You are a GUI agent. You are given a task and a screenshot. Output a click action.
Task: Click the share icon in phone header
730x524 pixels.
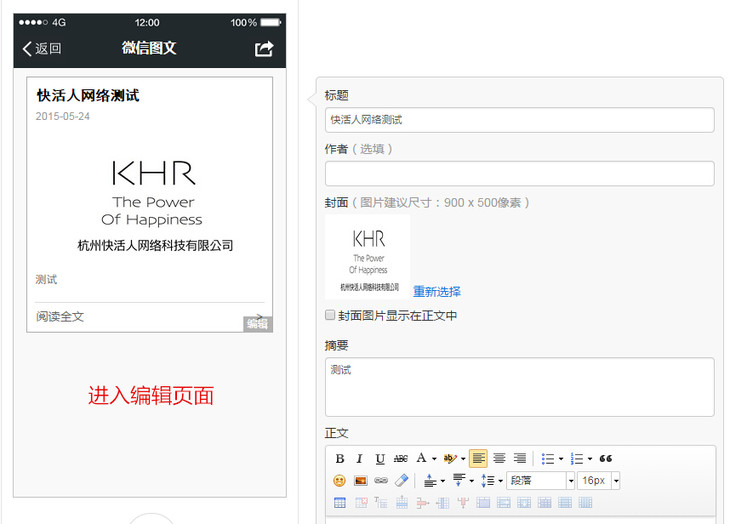264,48
